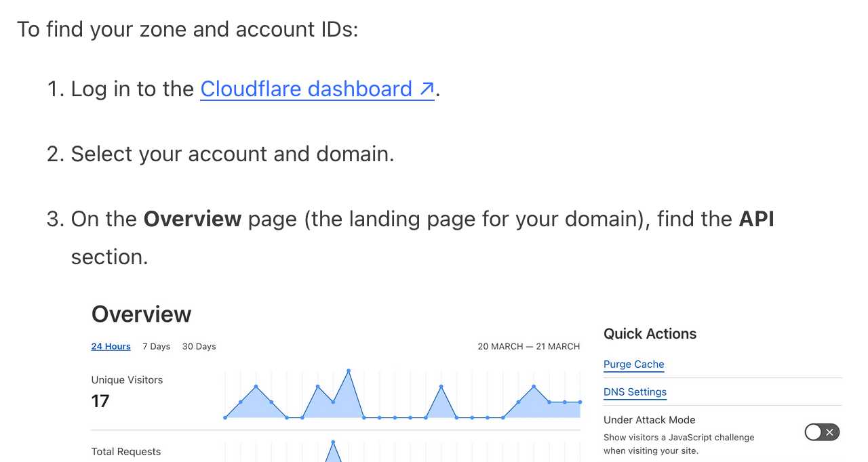Image resolution: width=868 pixels, height=462 pixels.
Task: Click the Under Attack Mode label
Action: pyautogui.click(x=650, y=420)
